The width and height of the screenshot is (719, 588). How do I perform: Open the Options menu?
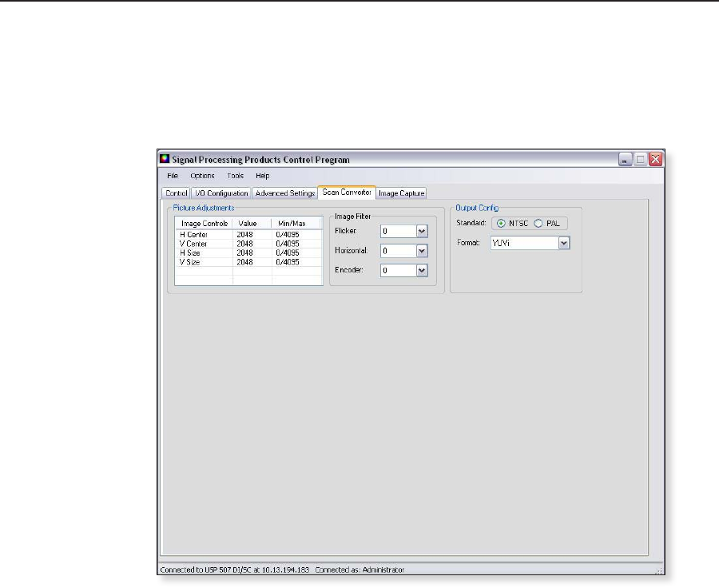pos(202,176)
